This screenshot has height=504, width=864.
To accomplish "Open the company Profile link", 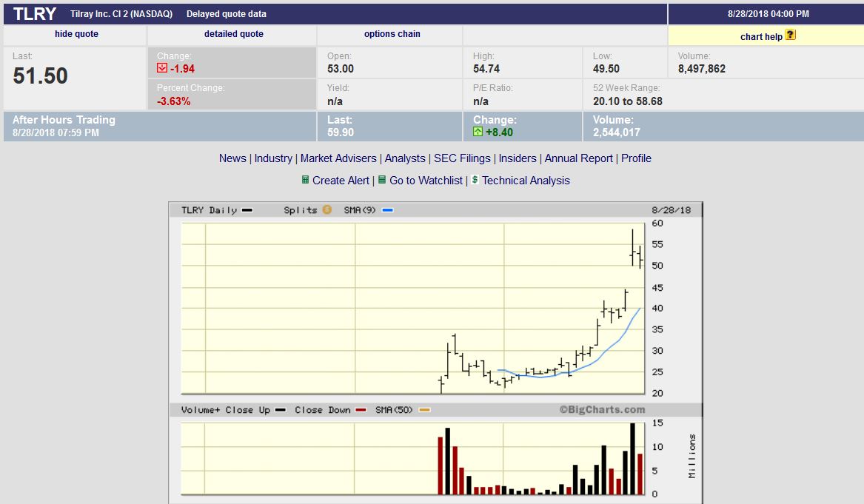I will click(x=636, y=158).
